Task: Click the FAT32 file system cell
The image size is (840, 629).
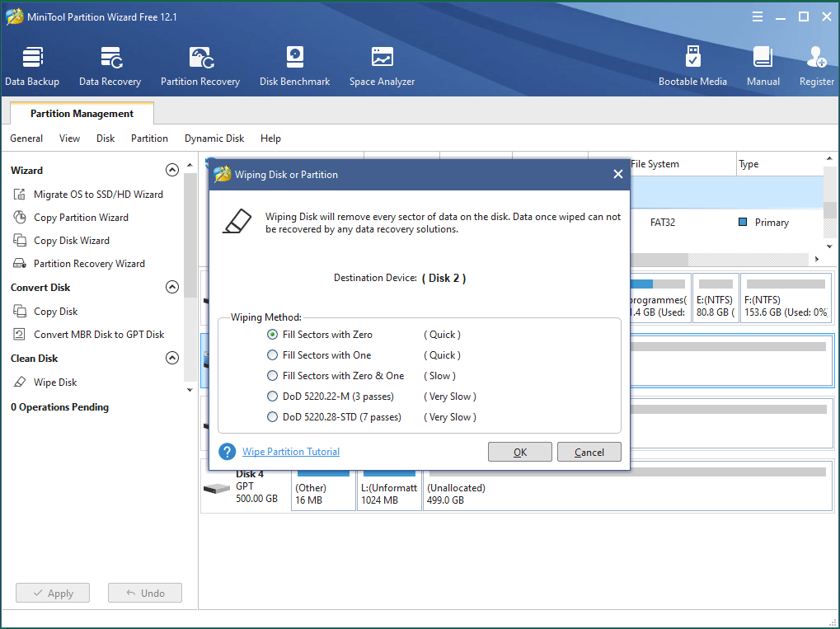Action: coord(662,223)
